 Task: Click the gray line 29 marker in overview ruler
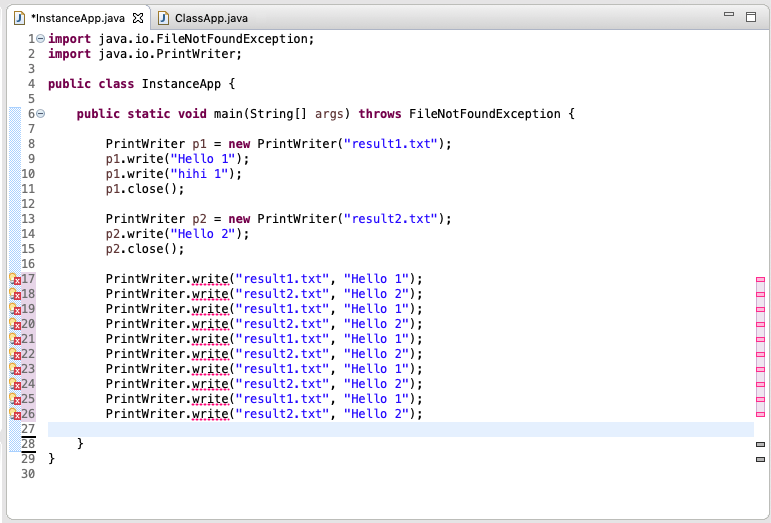click(760, 460)
